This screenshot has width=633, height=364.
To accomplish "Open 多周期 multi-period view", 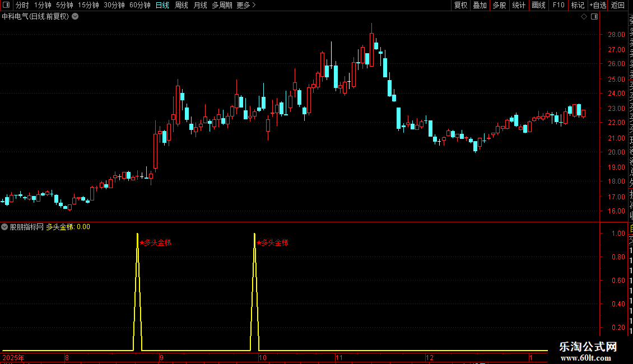I will click(222, 5).
